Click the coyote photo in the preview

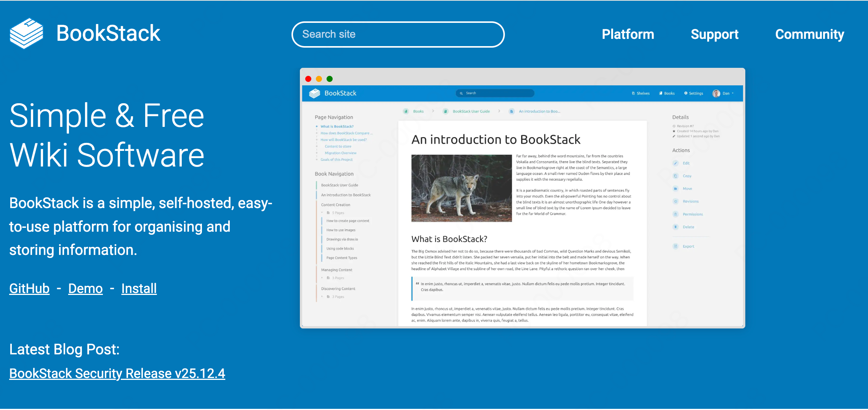(461, 188)
